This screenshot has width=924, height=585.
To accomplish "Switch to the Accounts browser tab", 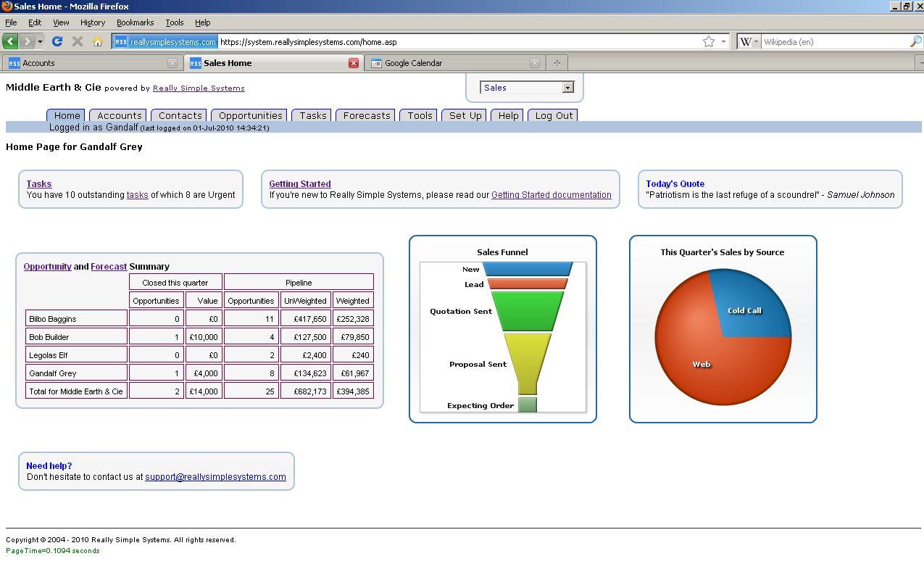I will click(x=92, y=63).
